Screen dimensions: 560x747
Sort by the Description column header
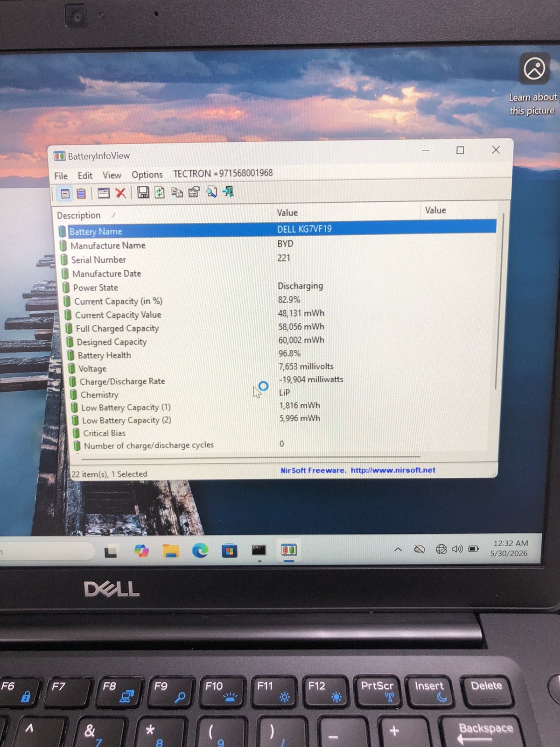[x=162, y=215]
